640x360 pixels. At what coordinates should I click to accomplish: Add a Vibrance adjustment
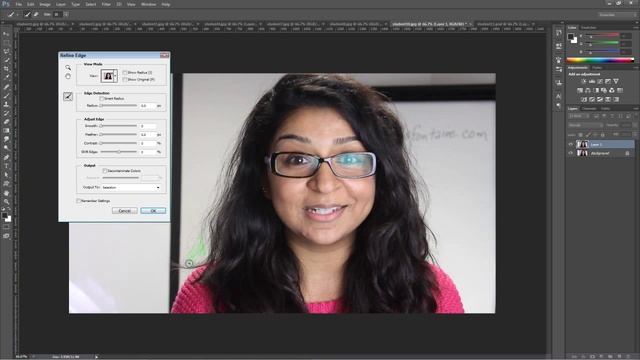616,81
